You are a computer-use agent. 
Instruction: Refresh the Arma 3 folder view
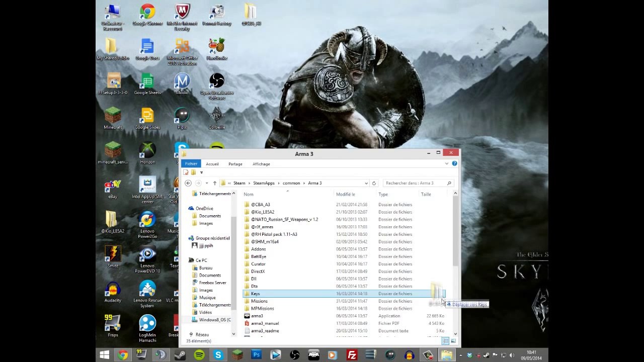374,183
